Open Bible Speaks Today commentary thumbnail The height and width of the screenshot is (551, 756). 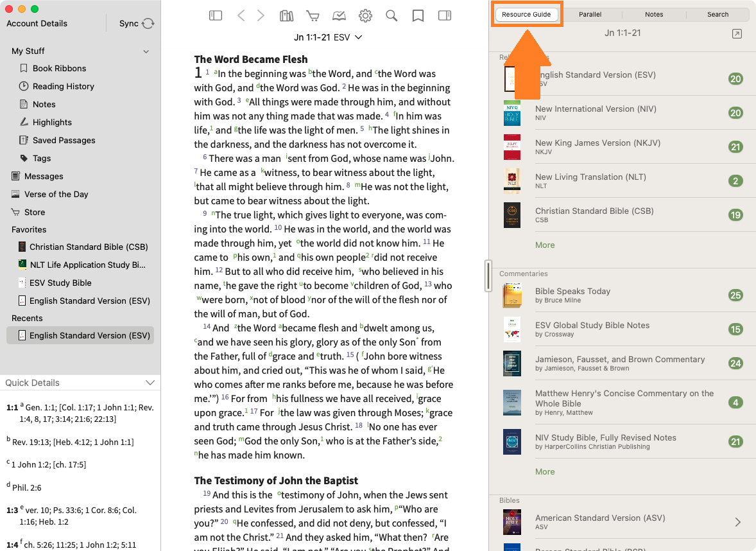[512, 295]
